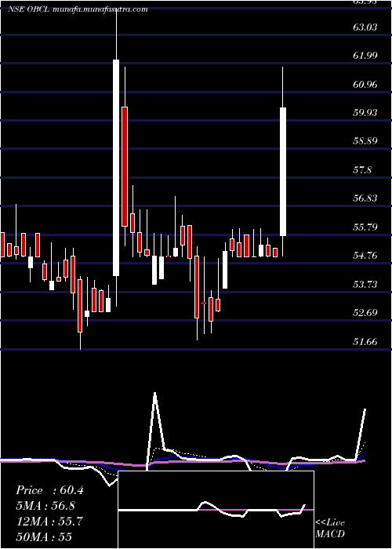Click the large red candle after the spike
This screenshot has height=549, width=392.
tap(125, 166)
